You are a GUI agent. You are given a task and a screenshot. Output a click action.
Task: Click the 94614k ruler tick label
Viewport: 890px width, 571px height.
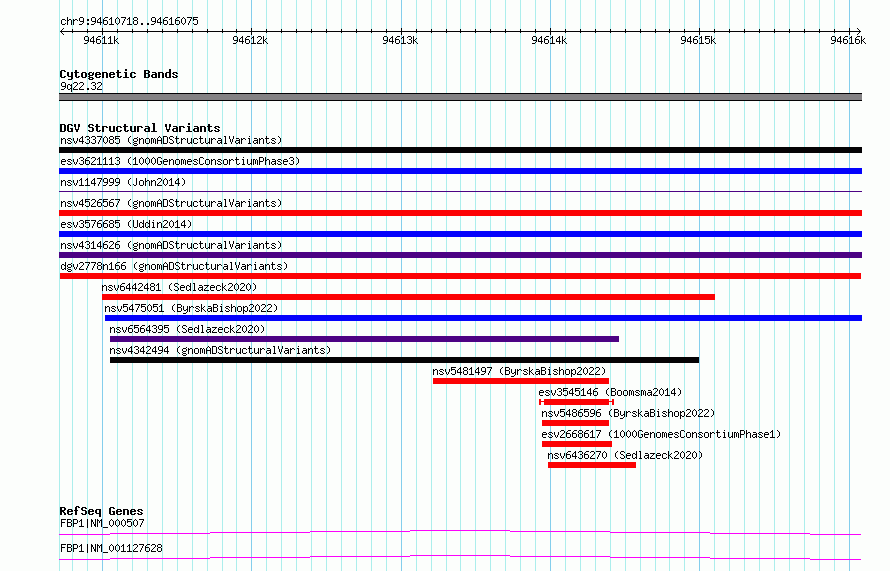(x=549, y=40)
